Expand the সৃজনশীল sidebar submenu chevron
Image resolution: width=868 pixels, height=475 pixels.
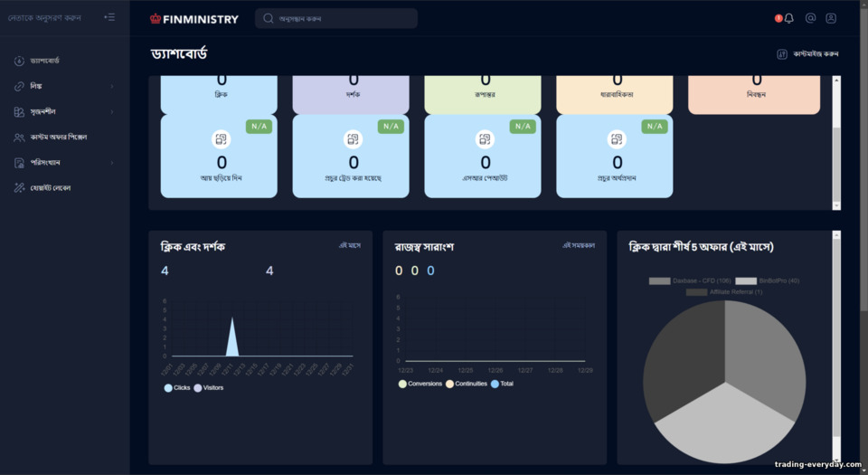click(x=112, y=112)
